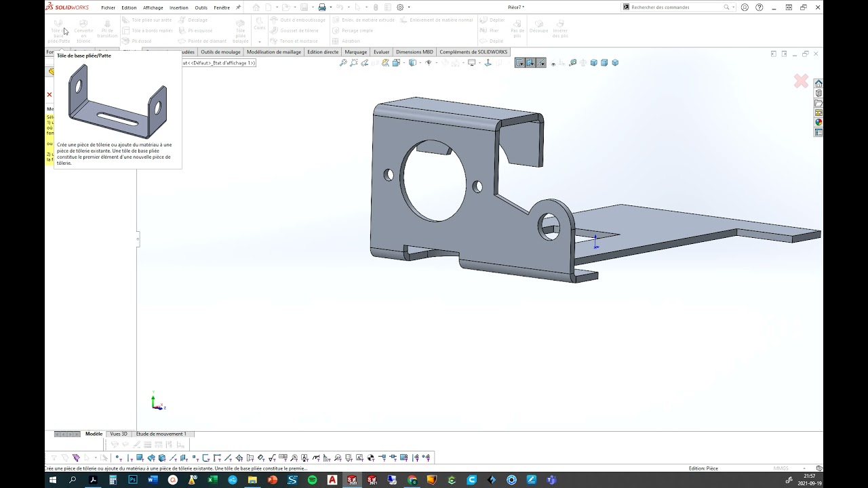This screenshot has width=868, height=488.
Task: Open the Fenêtre menu
Action: pos(222,7)
